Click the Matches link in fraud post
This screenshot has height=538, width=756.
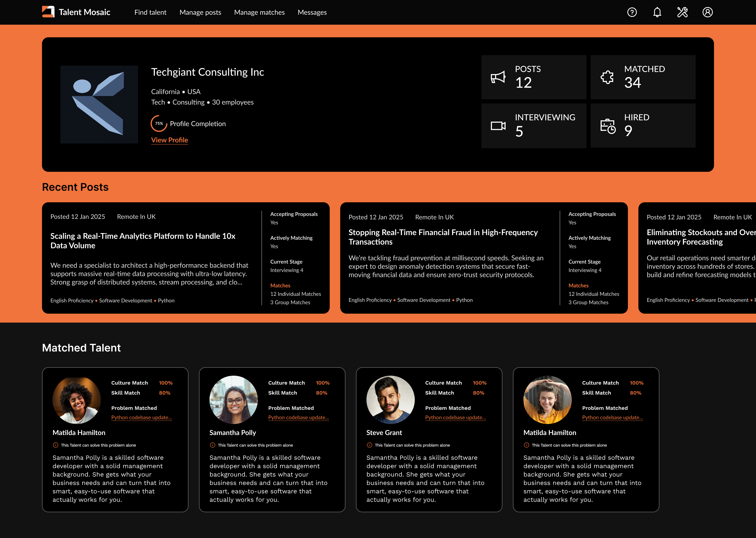tap(578, 285)
